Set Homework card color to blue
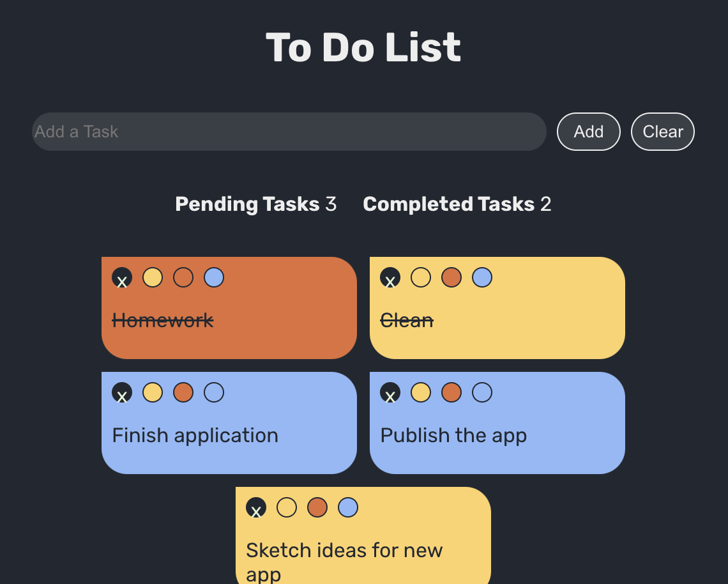 [x=214, y=277]
